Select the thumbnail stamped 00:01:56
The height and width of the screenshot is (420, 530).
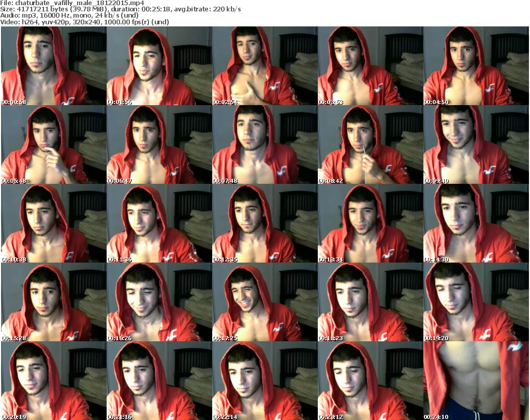tap(159, 66)
